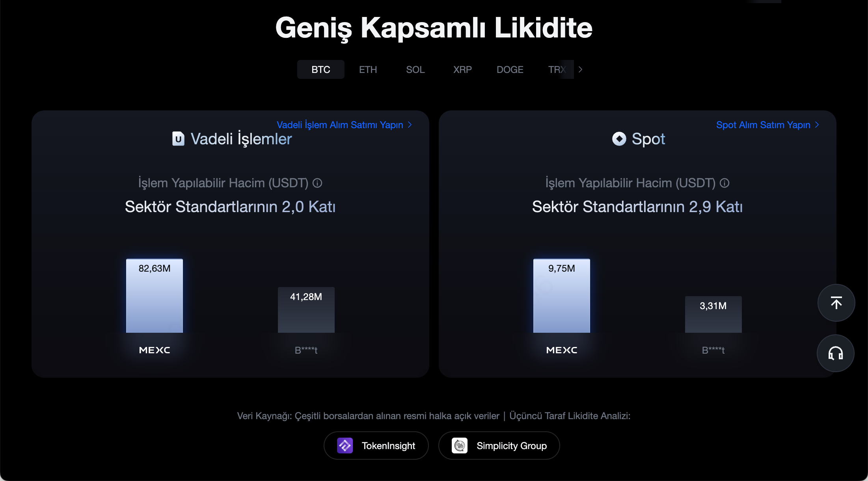Click chevron next to Vadeli İşlem Alım Satımı Yapın
The height and width of the screenshot is (481, 868).
click(410, 125)
